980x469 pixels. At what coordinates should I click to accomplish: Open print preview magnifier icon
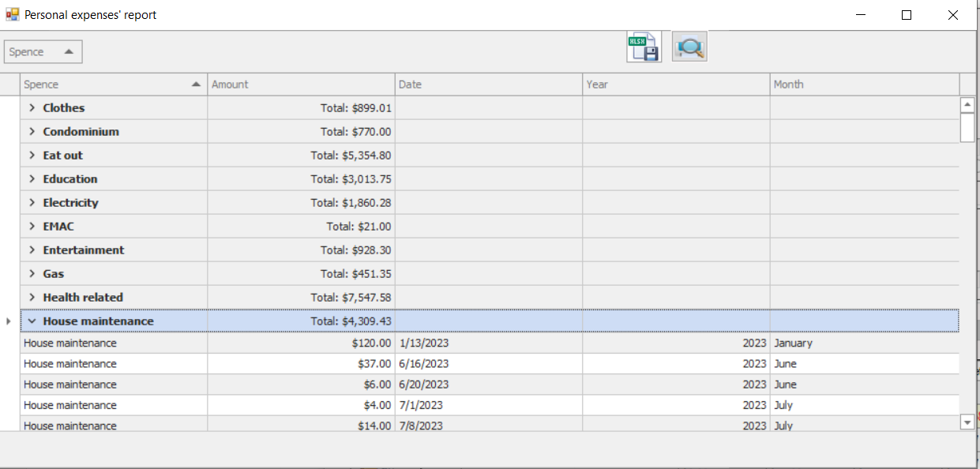click(689, 47)
